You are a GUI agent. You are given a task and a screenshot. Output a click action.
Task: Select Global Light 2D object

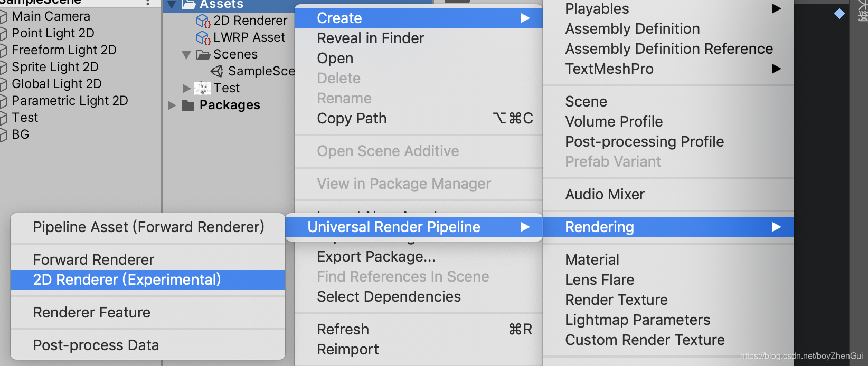(x=56, y=84)
